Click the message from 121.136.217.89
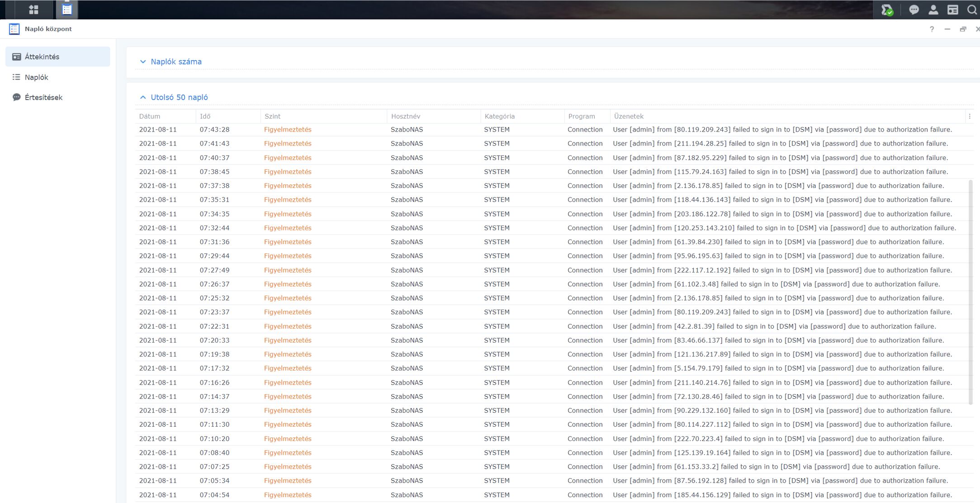 click(x=782, y=354)
